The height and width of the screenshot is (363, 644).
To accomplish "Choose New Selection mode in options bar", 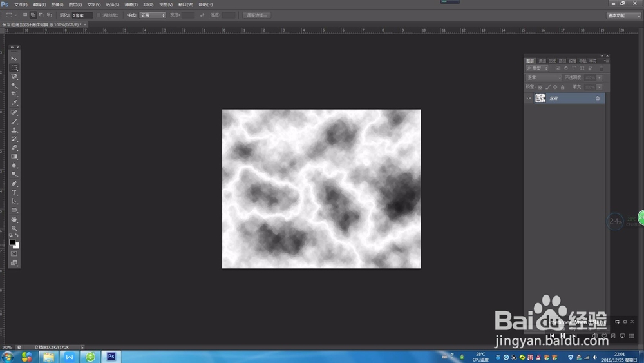I will tap(25, 15).
